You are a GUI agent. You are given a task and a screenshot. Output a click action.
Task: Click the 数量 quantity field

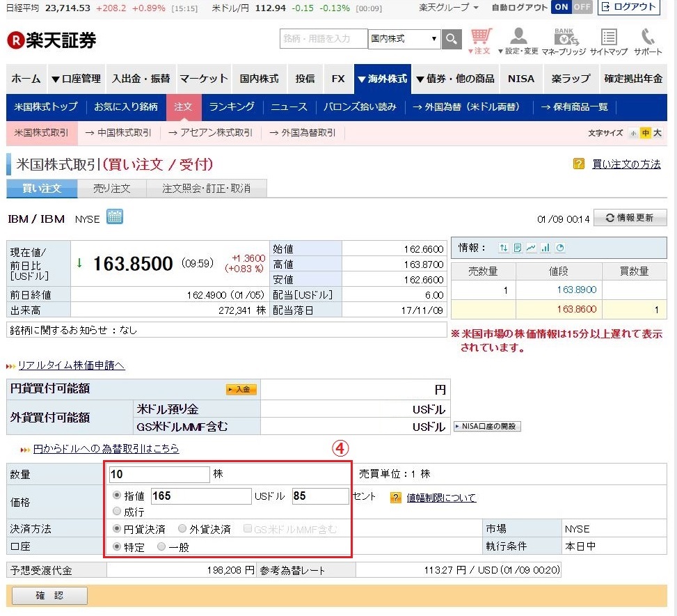point(159,474)
